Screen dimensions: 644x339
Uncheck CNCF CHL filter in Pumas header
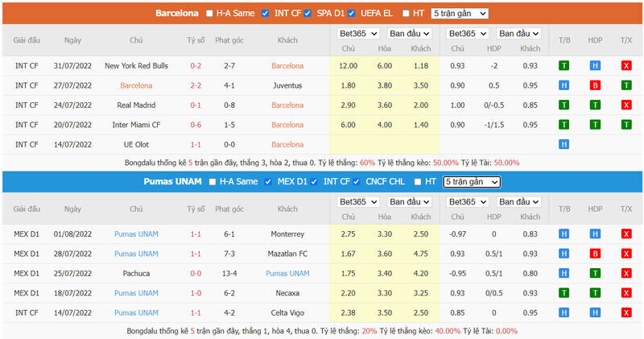[357, 182]
